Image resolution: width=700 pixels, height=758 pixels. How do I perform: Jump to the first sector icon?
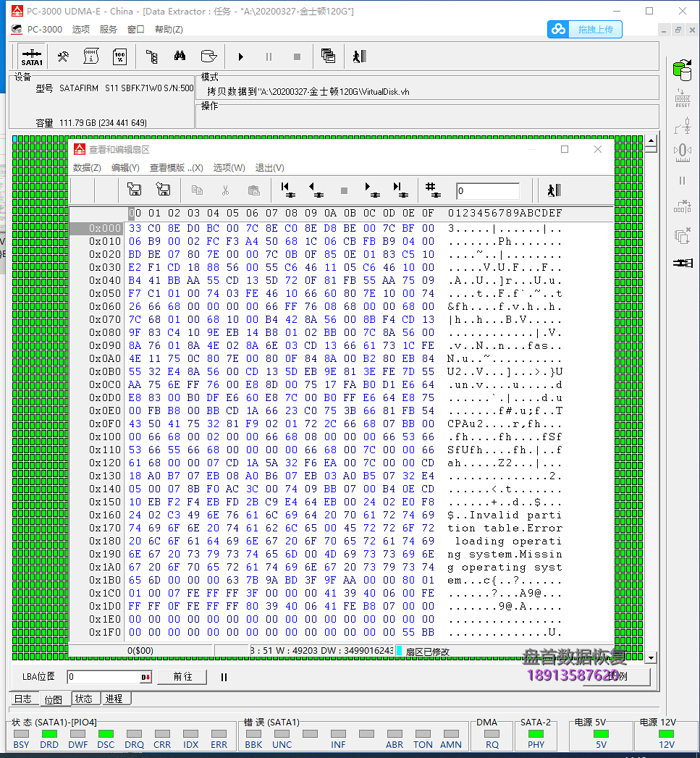pos(288,190)
